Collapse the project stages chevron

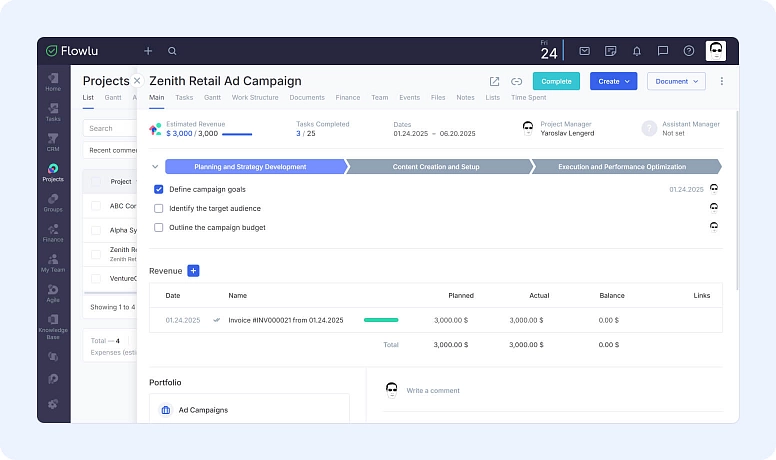coord(154,167)
